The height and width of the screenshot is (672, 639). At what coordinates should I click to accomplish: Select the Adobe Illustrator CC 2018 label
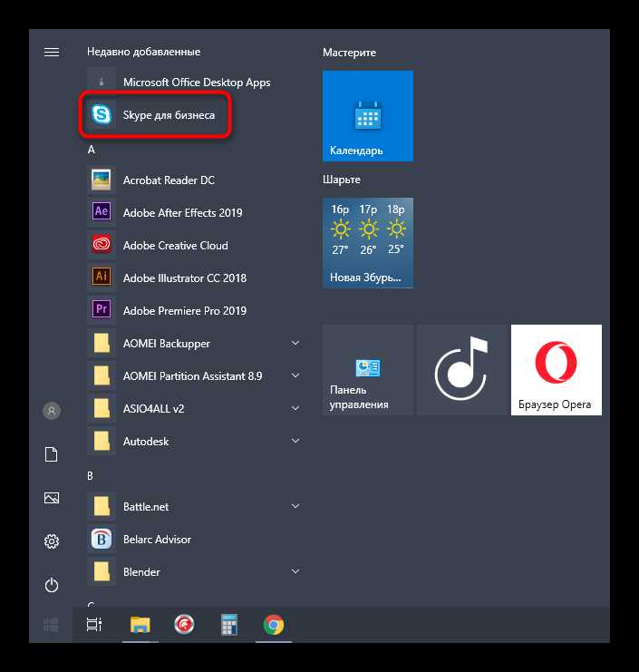point(185,278)
